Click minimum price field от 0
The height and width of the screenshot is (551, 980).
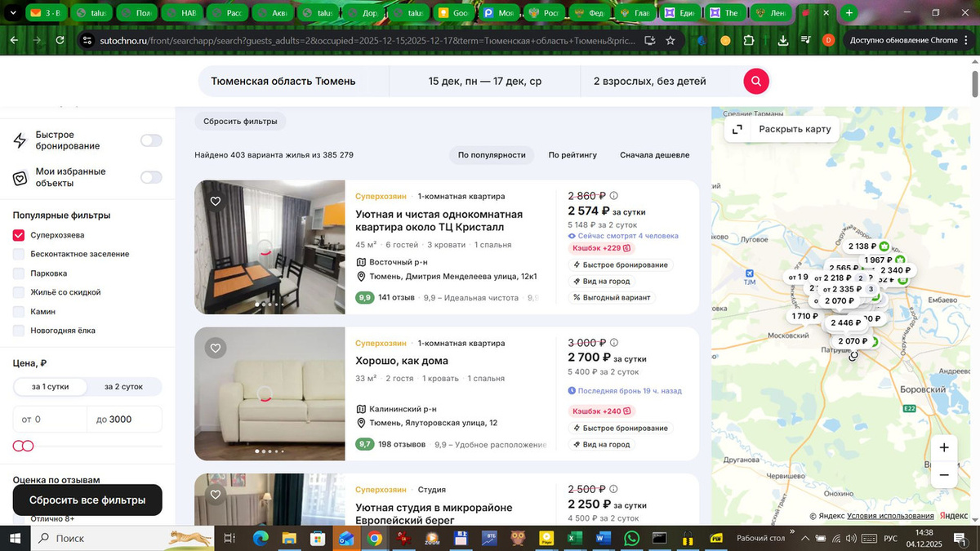[51, 420]
